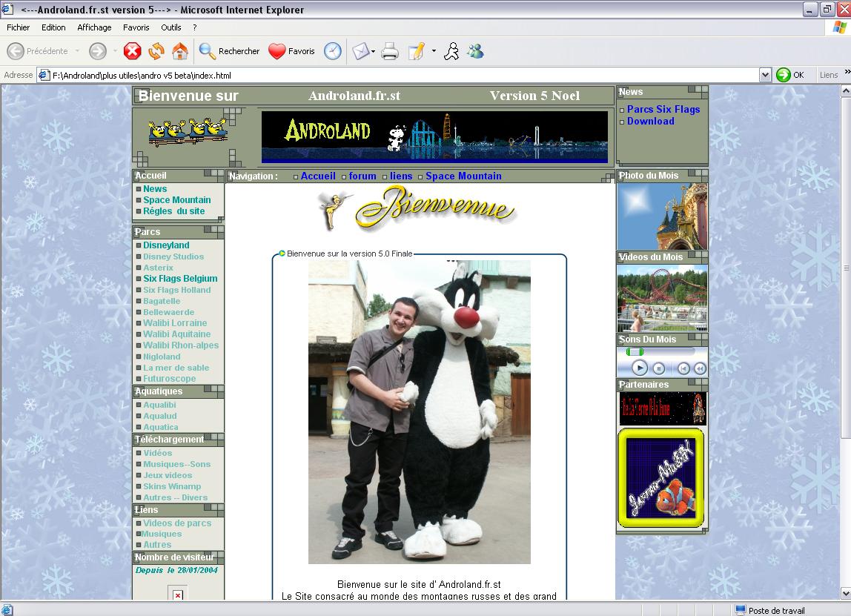Click the scroll down arrow
Screen dimensions: 851x616
pos(846,593)
